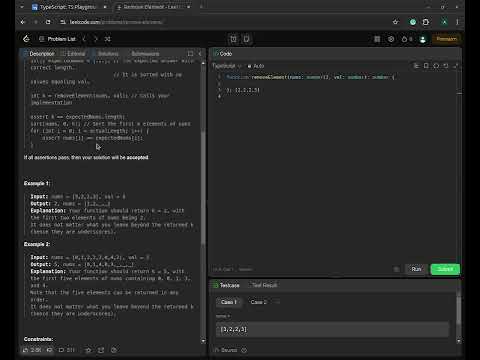Bookmark this page with the star icon
This screenshot has height=360, width=480.
click(x=396, y=22)
